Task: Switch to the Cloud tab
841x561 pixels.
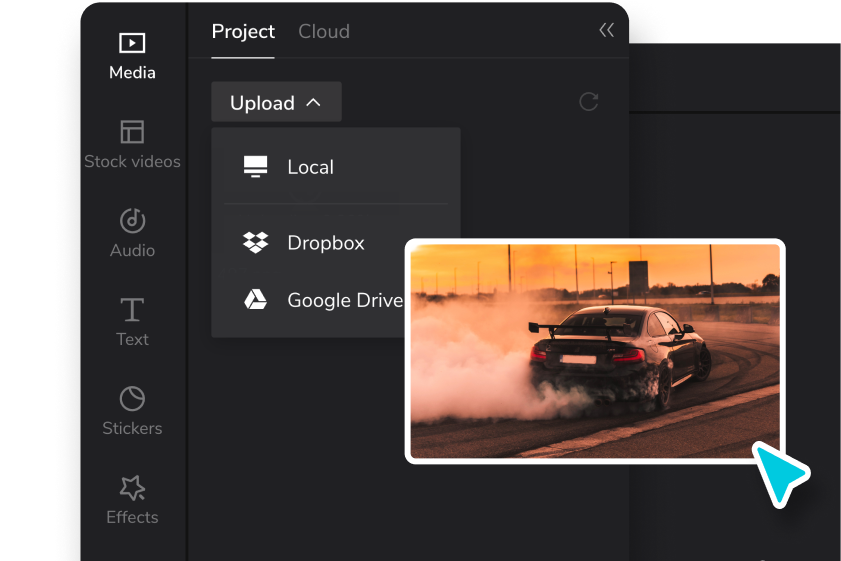Action: coord(324,31)
